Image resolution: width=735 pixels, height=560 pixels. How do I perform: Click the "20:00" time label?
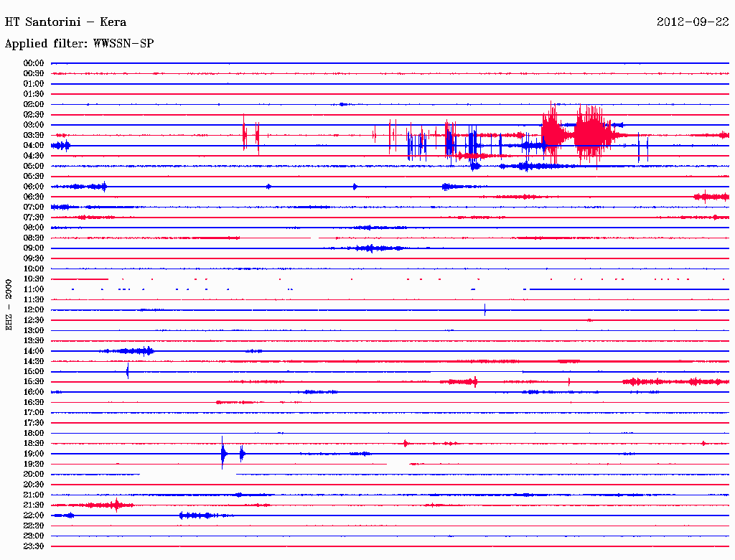pos(34,475)
